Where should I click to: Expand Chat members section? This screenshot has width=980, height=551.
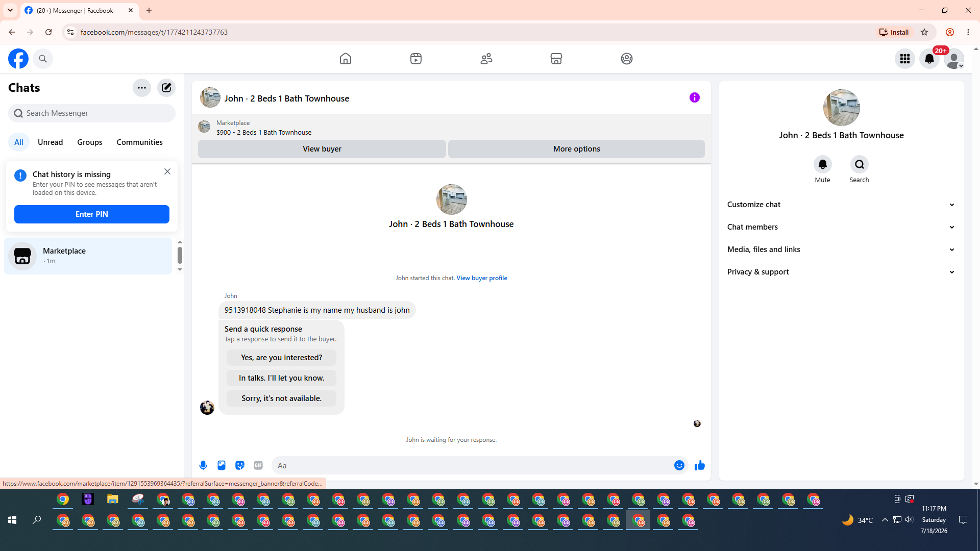[x=841, y=227]
